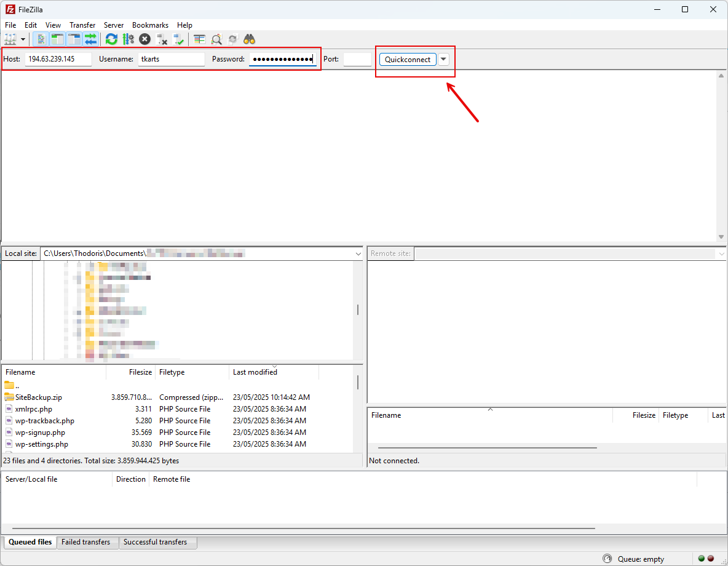728x566 pixels.
Task: Open the Site Manager icon
Action: coord(10,39)
